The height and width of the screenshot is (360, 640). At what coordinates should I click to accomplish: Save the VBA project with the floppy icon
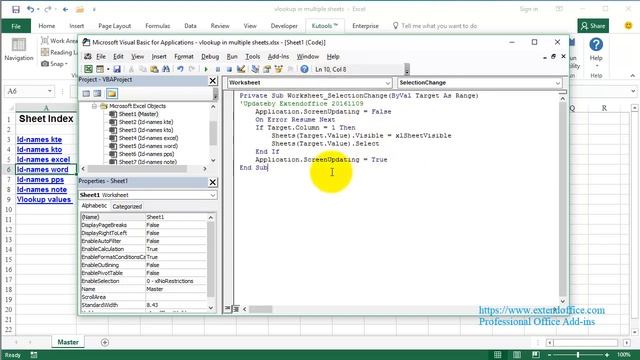(x=117, y=69)
